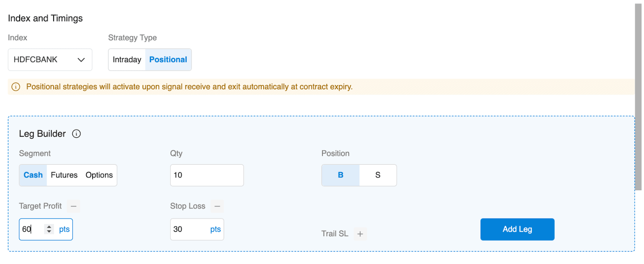
Task: Switch segment to Futures
Action: (x=64, y=175)
